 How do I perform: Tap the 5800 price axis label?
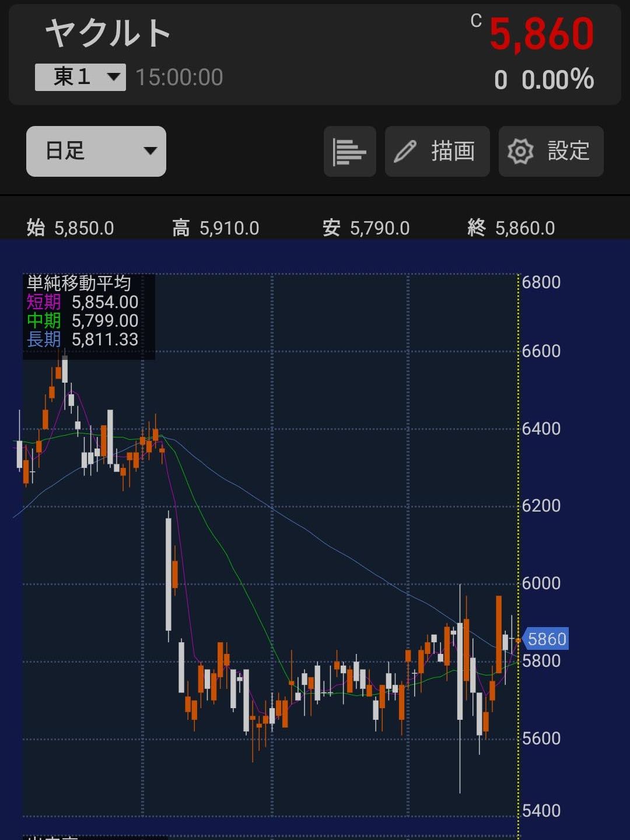tap(541, 661)
